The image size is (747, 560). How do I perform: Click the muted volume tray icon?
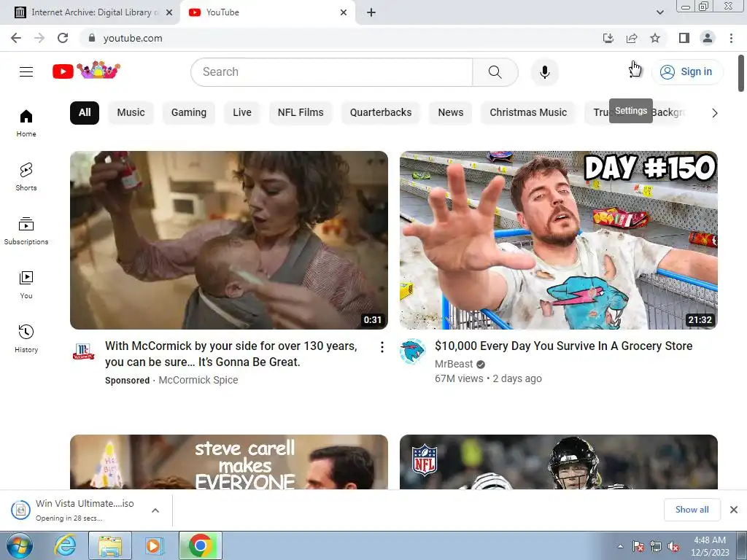click(673, 547)
